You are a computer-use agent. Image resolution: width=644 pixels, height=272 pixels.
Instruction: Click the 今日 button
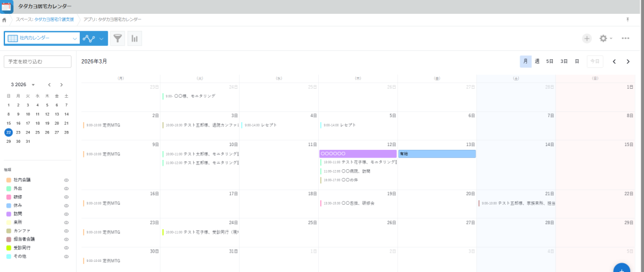[x=595, y=62]
